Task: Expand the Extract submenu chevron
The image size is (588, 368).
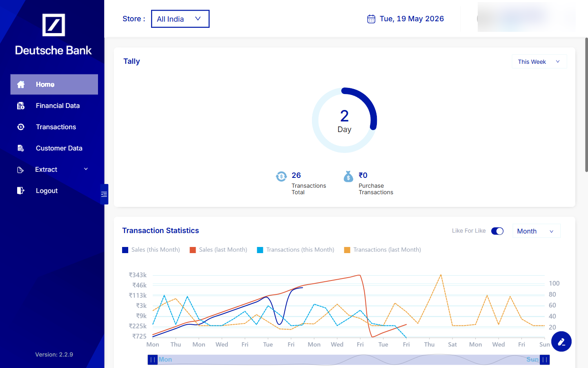Action: point(86,169)
